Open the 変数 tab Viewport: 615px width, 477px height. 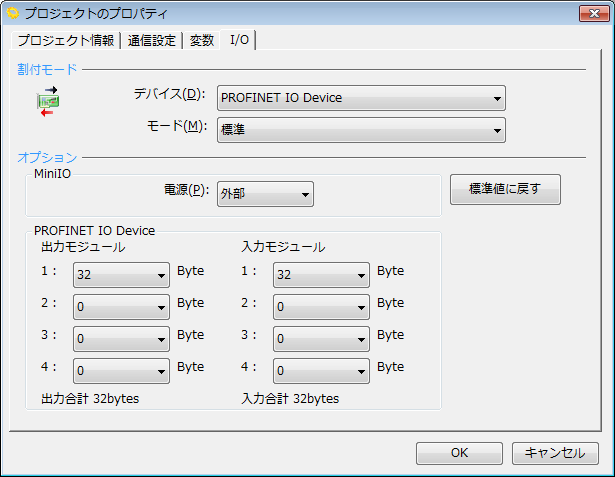tap(202, 41)
